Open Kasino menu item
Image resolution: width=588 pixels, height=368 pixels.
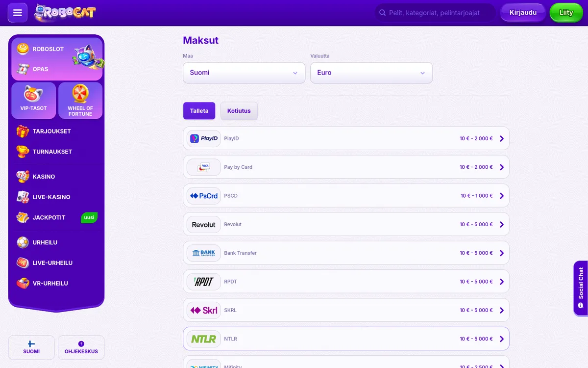44,177
